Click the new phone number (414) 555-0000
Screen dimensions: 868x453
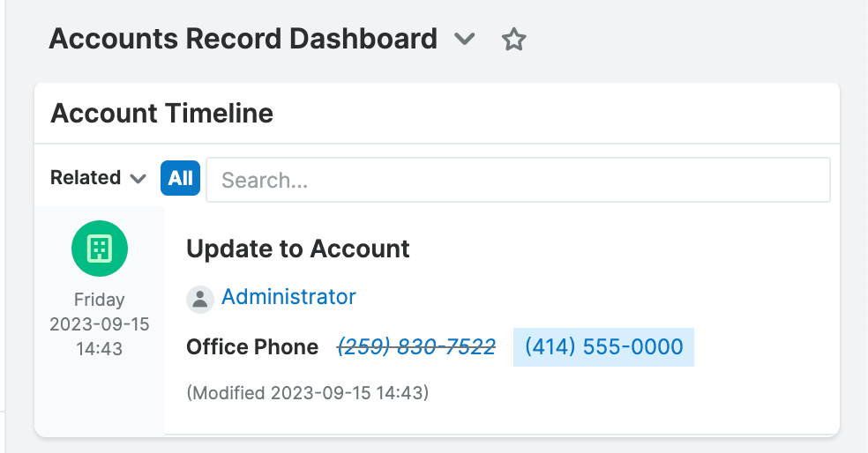603,346
